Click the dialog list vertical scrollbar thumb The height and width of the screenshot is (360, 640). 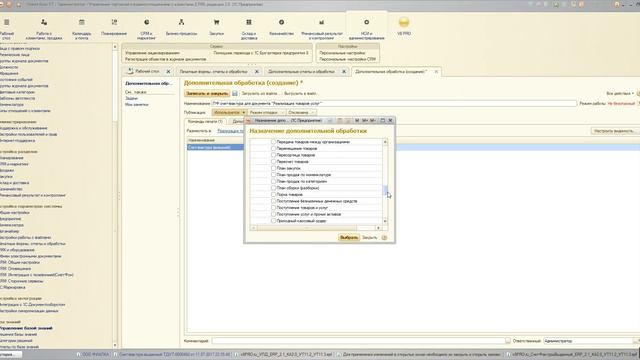coord(385,190)
